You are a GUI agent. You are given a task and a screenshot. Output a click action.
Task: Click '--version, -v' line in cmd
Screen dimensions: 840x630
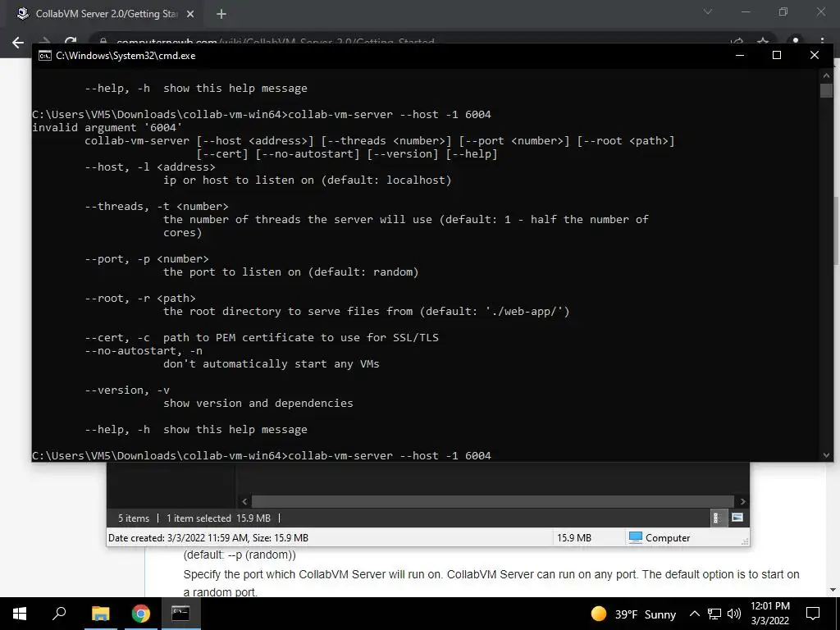point(127,390)
